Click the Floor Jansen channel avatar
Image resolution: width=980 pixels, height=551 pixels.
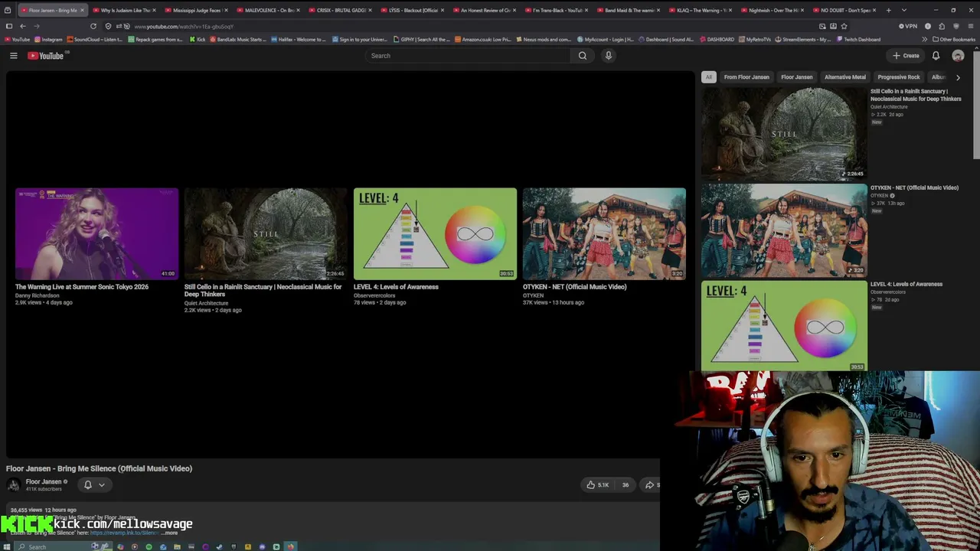coord(14,484)
